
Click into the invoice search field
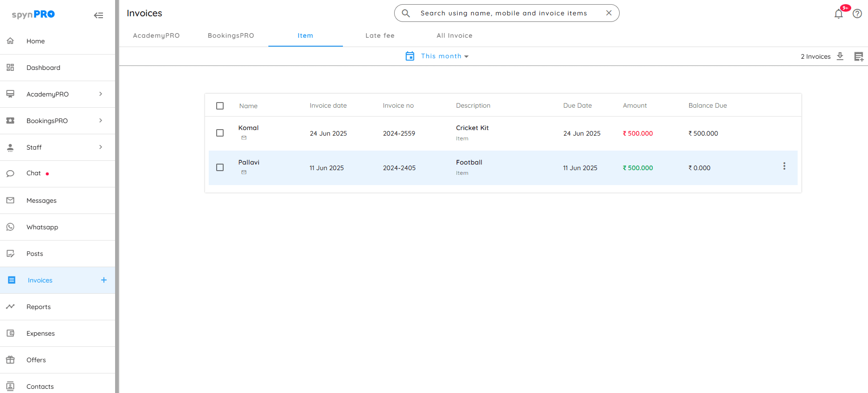click(503, 13)
